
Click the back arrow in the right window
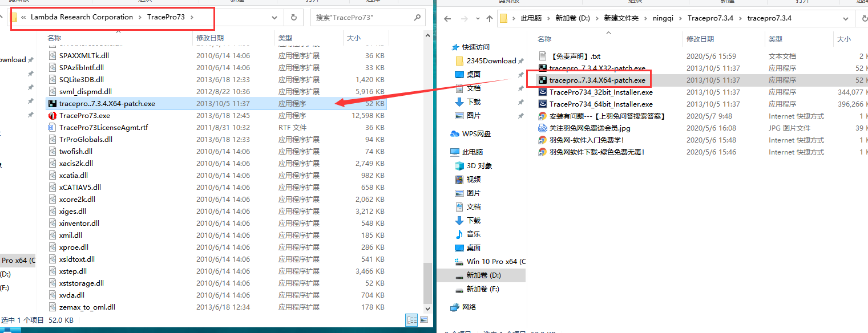tap(447, 19)
